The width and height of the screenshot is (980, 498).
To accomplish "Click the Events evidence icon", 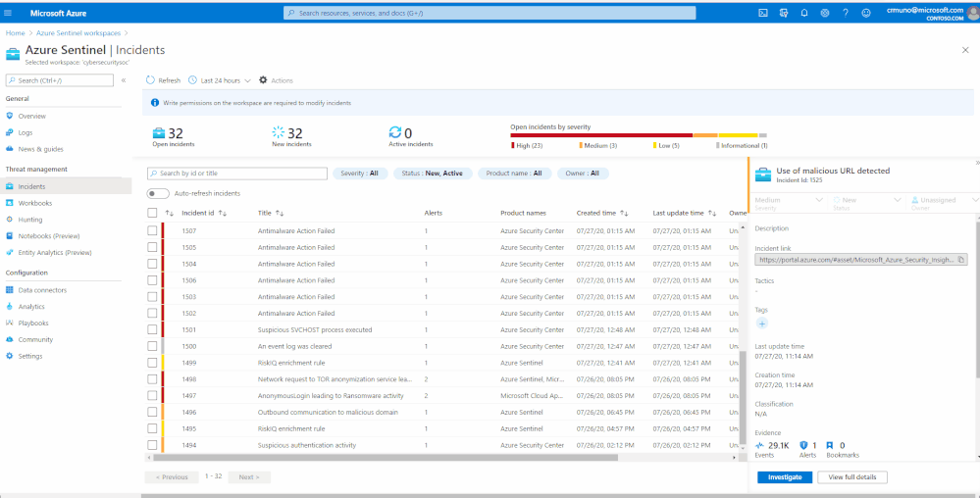I will point(760,445).
